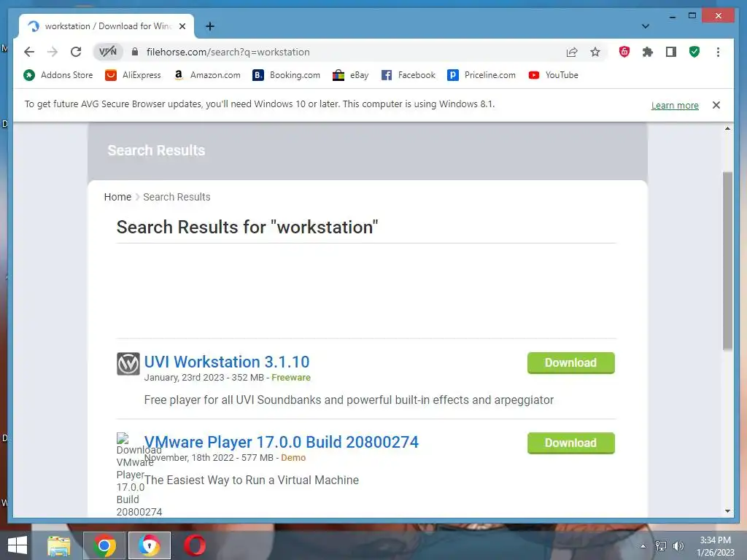Launch Opera from the taskbar
Viewport: 747px width, 560px height.
tap(195, 545)
